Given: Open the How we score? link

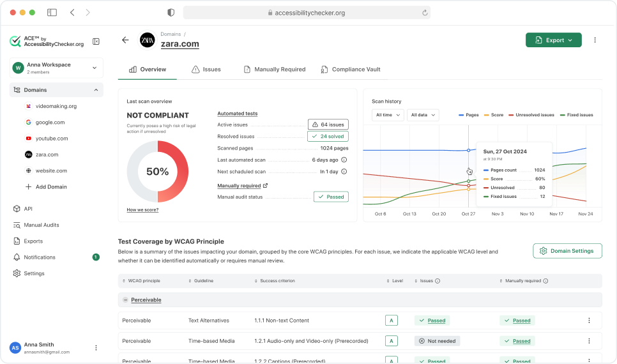Looking at the screenshot, I should (142, 209).
